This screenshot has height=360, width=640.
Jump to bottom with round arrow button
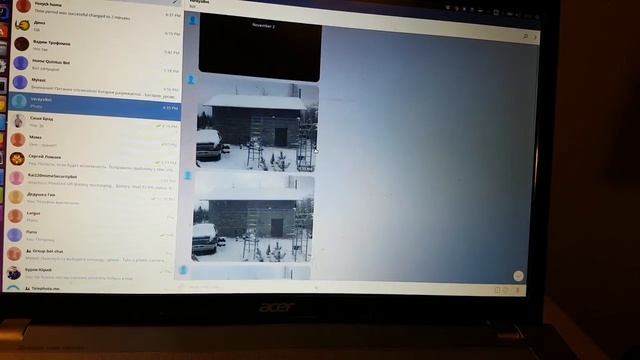click(x=518, y=276)
